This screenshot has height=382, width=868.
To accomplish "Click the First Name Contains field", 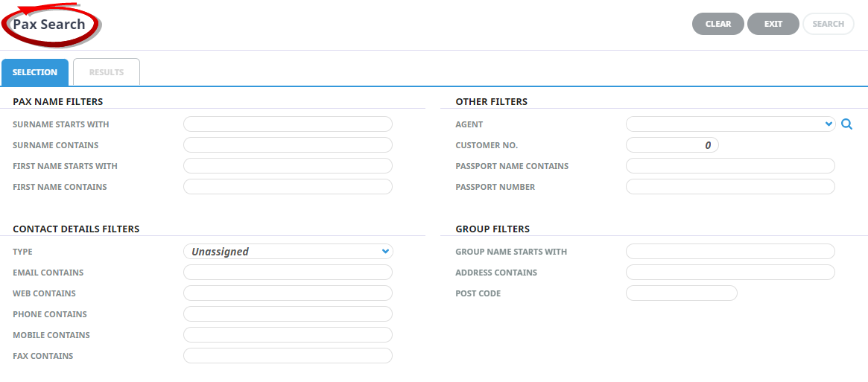I will 288,187.
